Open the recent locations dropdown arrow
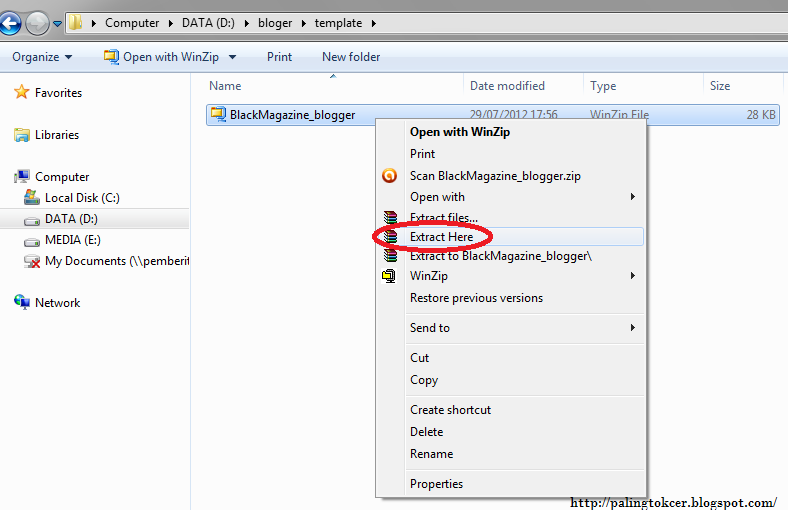 57,24
